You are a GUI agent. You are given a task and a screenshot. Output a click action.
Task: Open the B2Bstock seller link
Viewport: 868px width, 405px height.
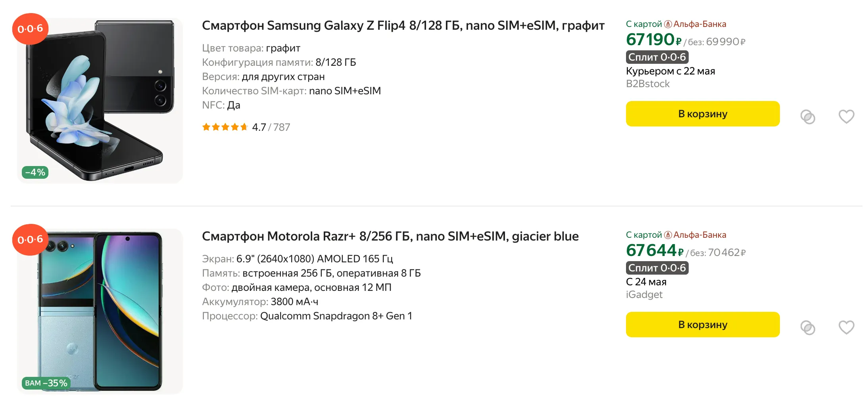647,84
